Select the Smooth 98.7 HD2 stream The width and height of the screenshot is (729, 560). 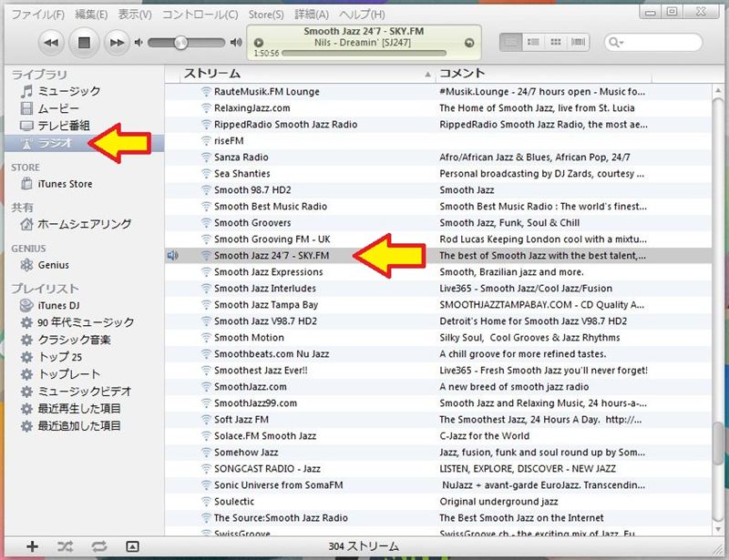(438, 190)
